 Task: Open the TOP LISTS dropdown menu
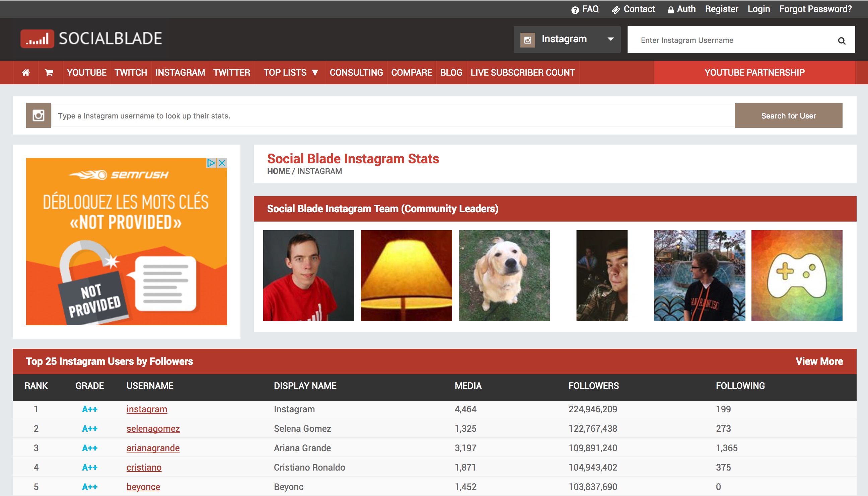[x=291, y=73]
